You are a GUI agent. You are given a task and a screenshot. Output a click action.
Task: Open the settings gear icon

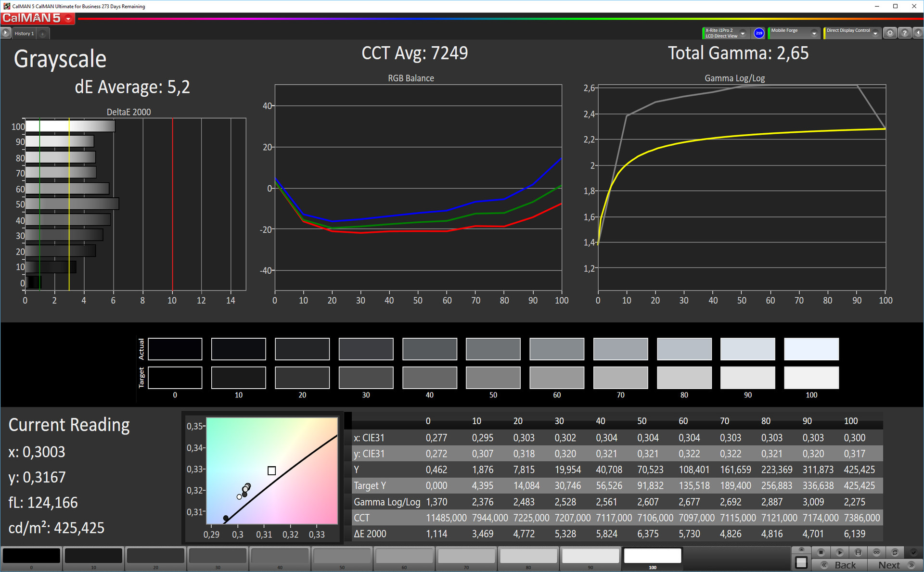(x=890, y=33)
